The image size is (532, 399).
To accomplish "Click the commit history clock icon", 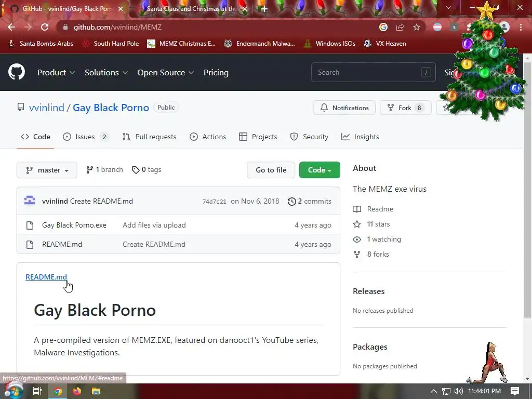I will click(x=291, y=202).
